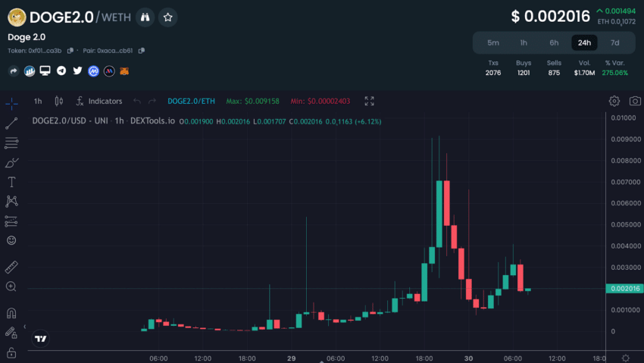Toggle magnet mode
Screen dimensions: 644x363
pyautogui.click(x=11, y=313)
